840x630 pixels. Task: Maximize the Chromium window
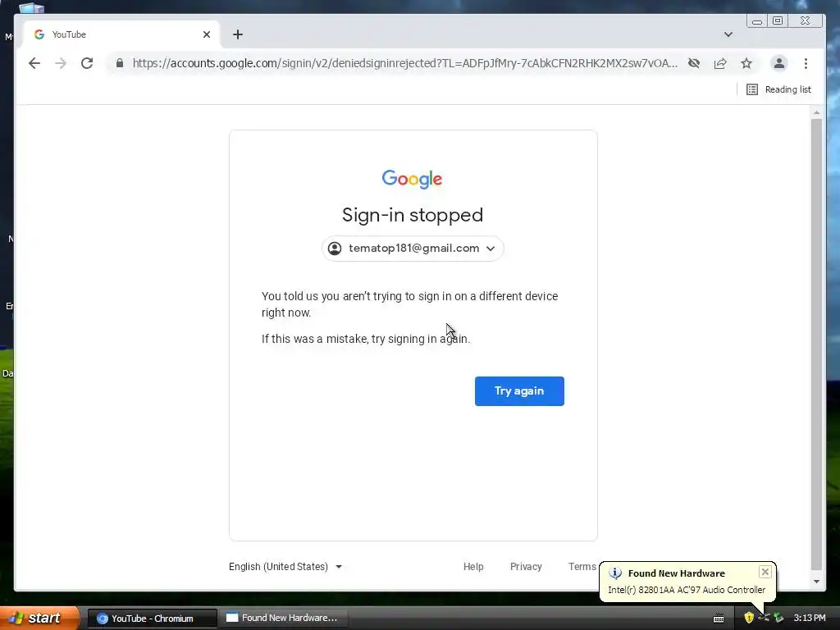(778, 21)
